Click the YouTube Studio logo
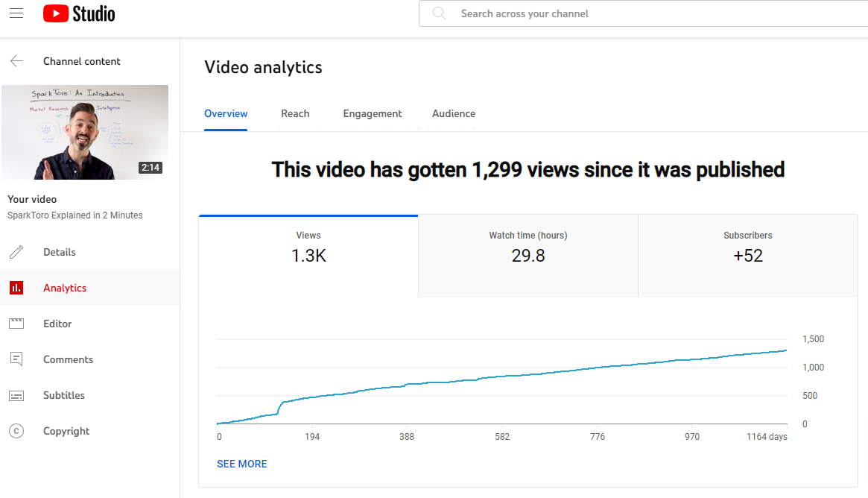868x498 pixels. tap(78, 13)
